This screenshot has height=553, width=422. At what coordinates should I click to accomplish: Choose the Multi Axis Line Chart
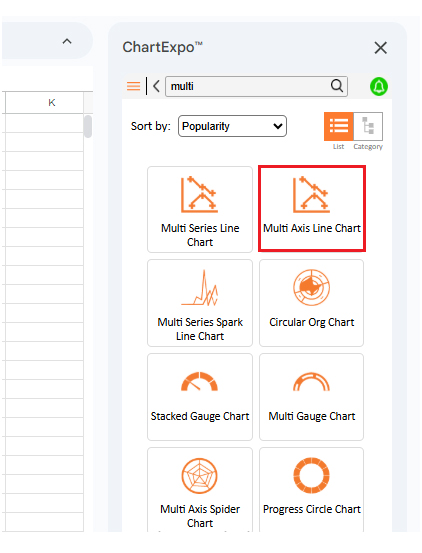pos(312,209)
